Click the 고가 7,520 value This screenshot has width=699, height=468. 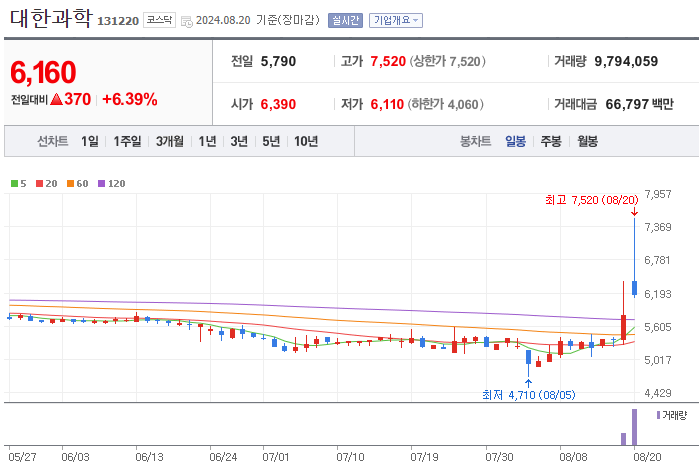click(x=388, y=62)
